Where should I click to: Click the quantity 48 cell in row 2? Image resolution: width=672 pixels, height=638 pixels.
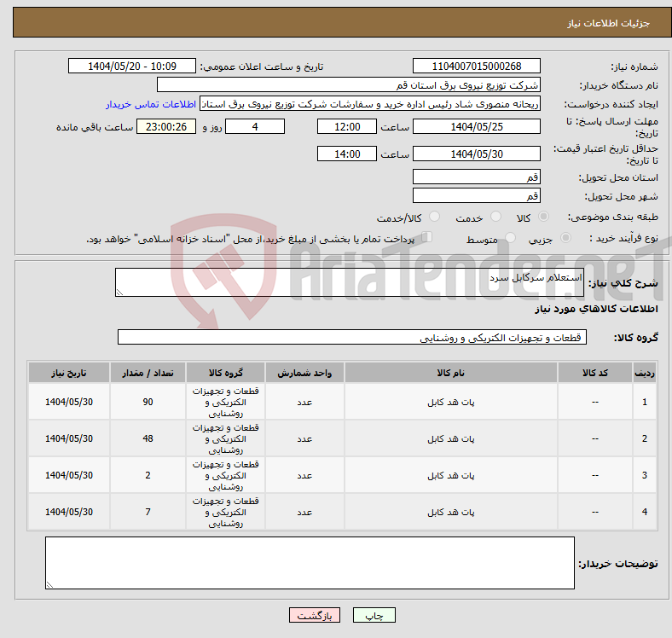[x=148, y=438]
